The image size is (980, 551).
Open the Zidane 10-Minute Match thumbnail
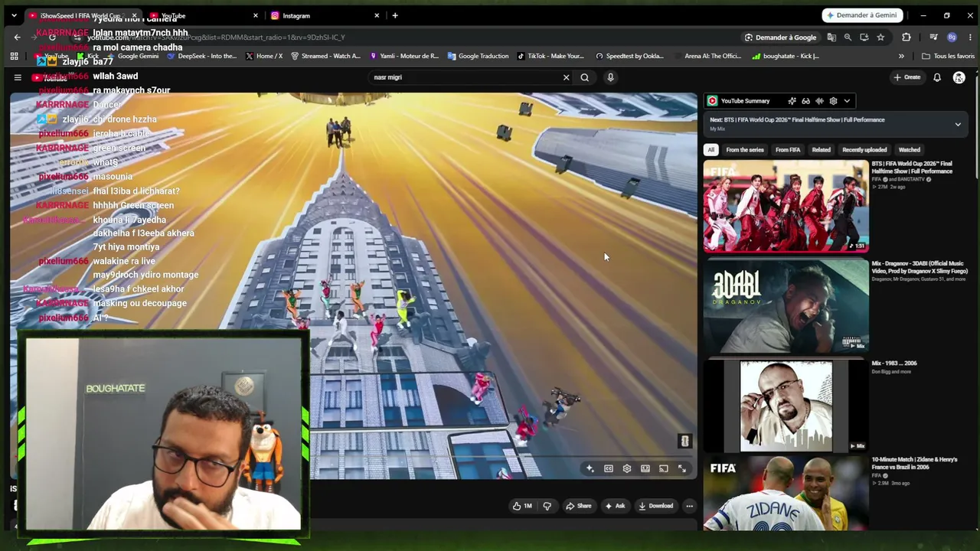[x=786, y=494]
